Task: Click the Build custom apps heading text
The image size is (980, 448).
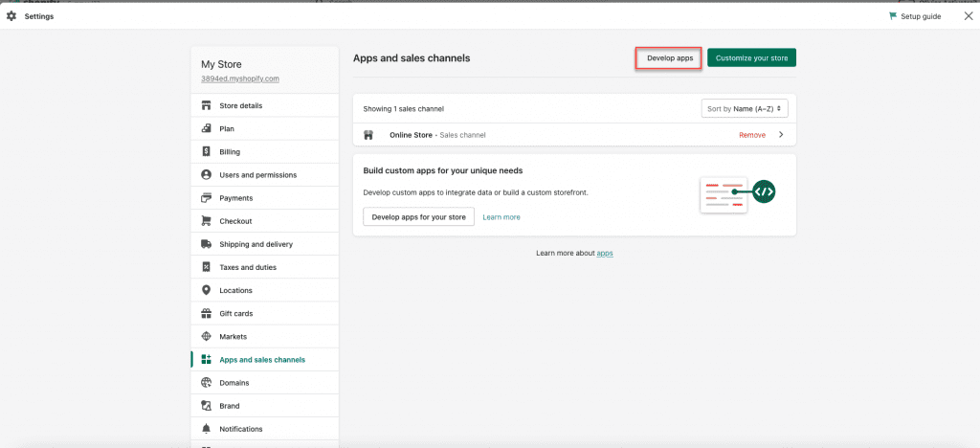Action: (443, 170)
